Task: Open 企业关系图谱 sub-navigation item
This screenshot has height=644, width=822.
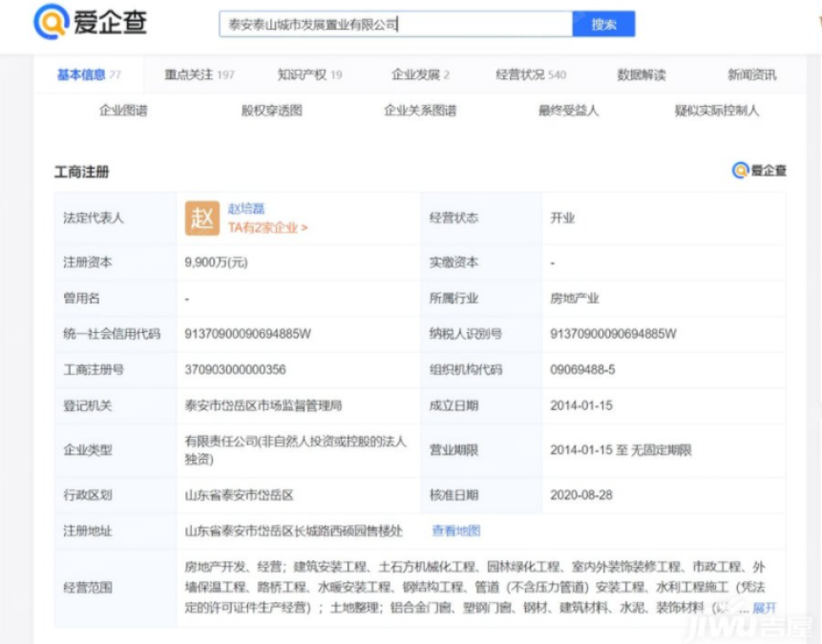Action: point(420,111)
